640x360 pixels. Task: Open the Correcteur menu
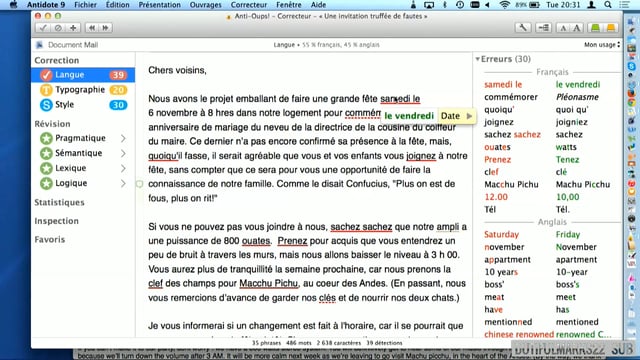point(249,5)
